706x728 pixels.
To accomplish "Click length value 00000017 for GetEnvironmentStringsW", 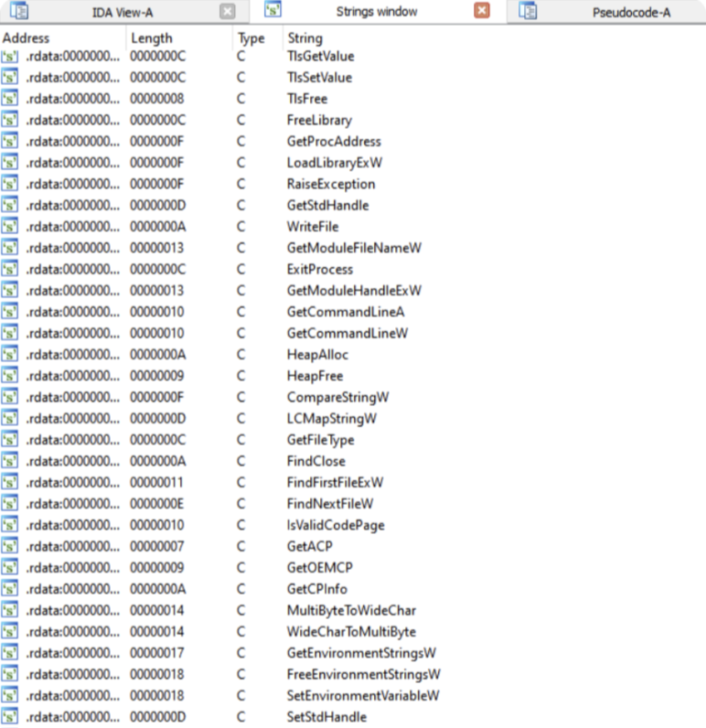I will click(157, 653).
